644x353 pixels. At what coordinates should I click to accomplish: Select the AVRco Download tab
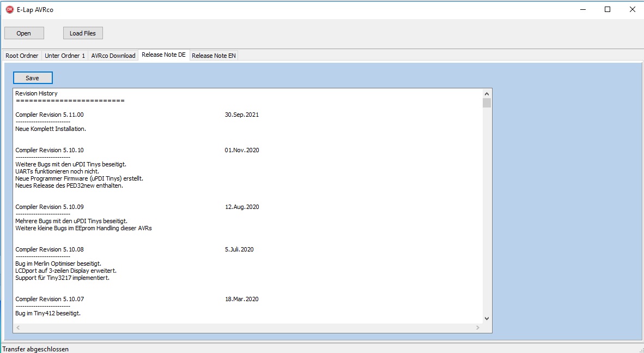(113, 56)
